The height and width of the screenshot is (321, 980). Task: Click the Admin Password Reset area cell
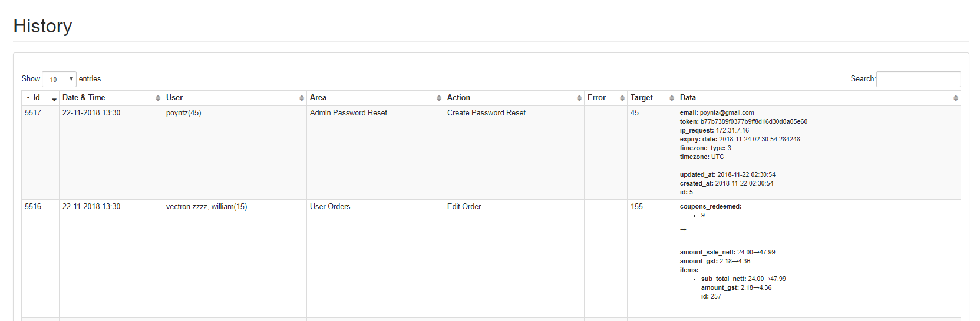point(348,113)
